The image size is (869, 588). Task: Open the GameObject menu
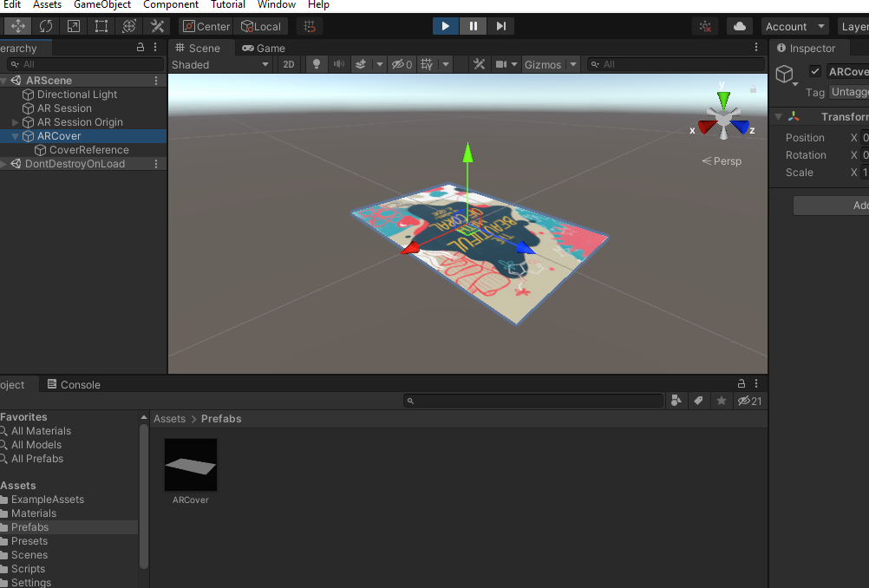[102, 5]
